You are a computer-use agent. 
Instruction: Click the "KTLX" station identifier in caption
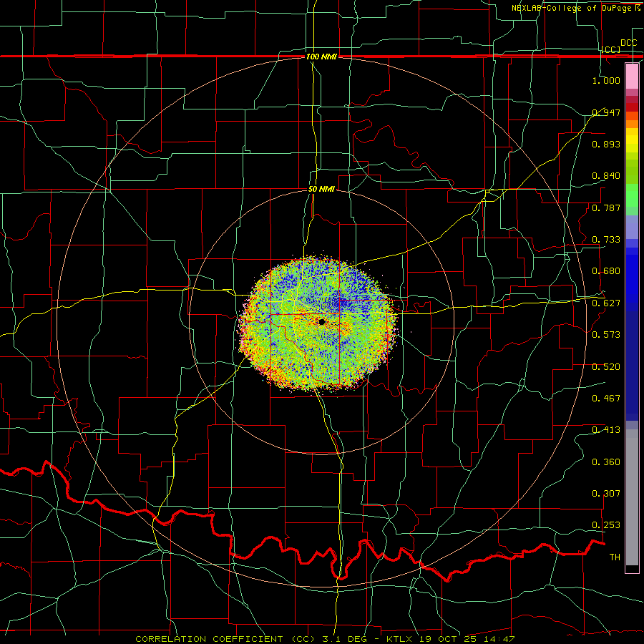pyautogui.click(x=401, y=639)
